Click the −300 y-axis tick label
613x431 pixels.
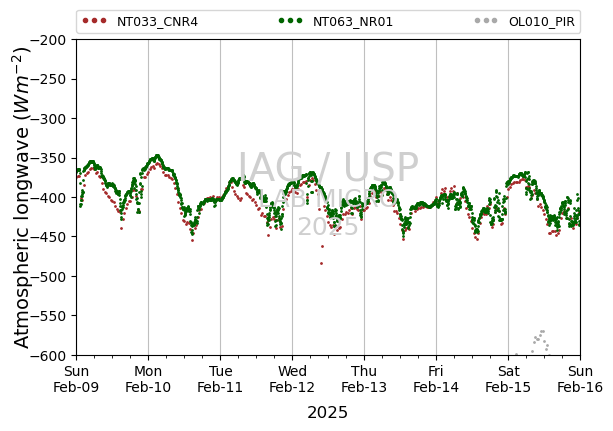48,119
